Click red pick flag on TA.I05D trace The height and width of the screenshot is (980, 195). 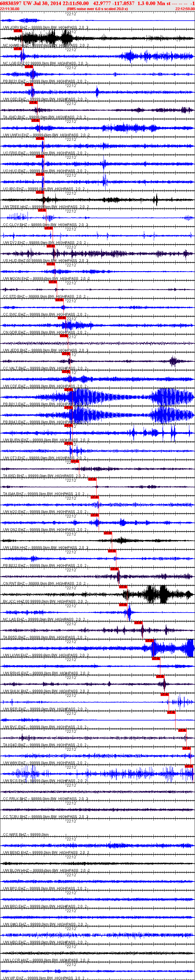pyautogui.click(x=75, y=461)
